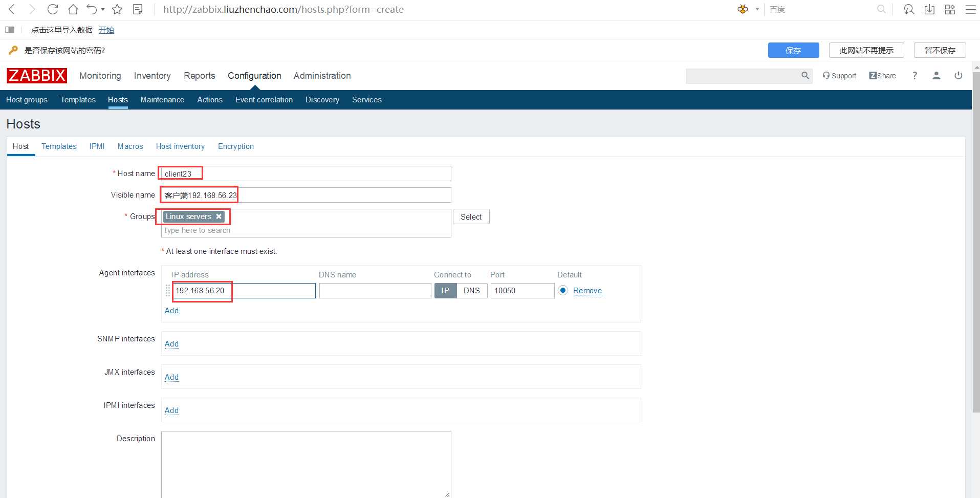Click the agent IP address field
The image size is (980, 498).
pos(244,291)
